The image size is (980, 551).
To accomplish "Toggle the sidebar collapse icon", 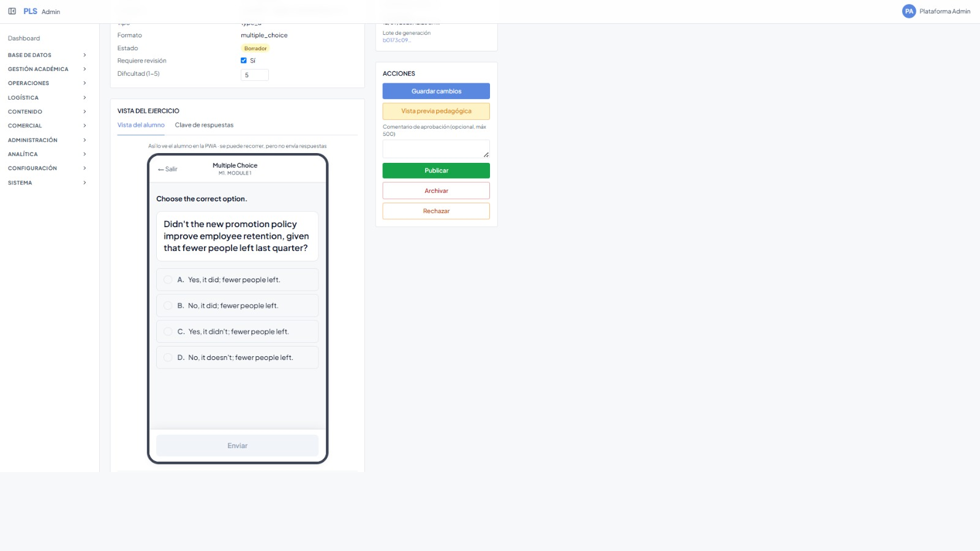I will [x=12, y=11].
